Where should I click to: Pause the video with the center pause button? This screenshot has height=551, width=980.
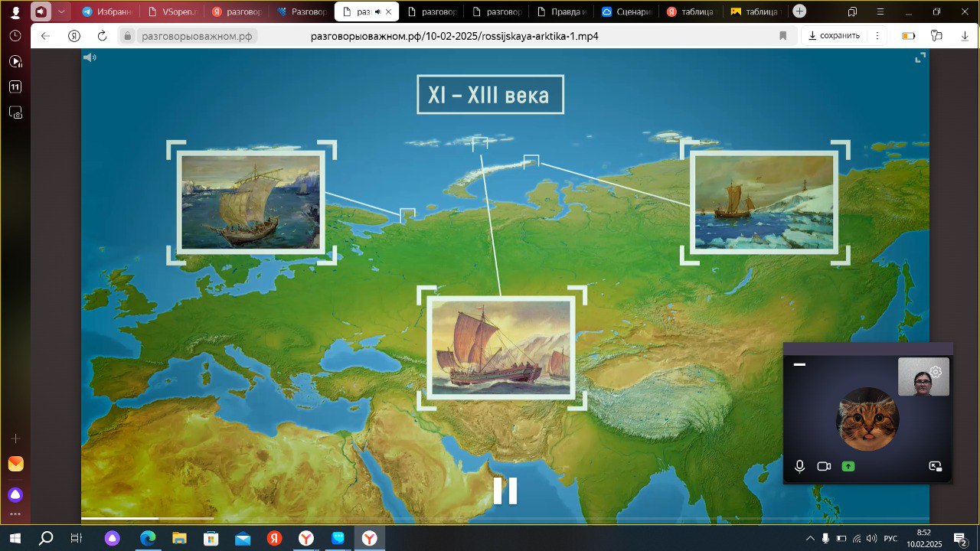(x=505, y=491)
